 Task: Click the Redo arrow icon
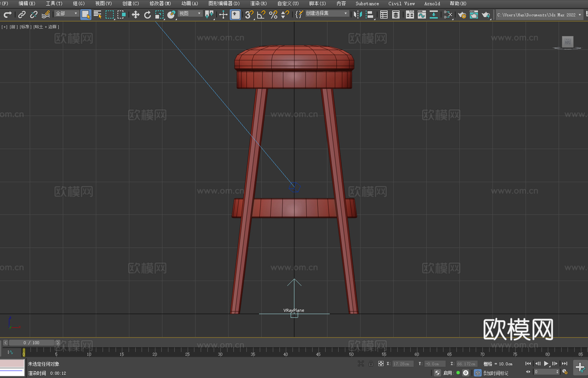click(x=7, y=14)
